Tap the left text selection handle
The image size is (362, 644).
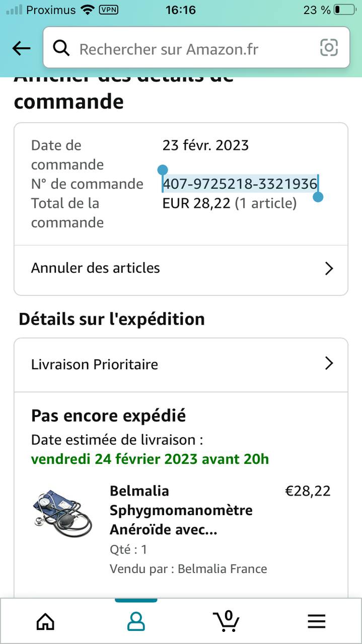click(x=163, y=170)
